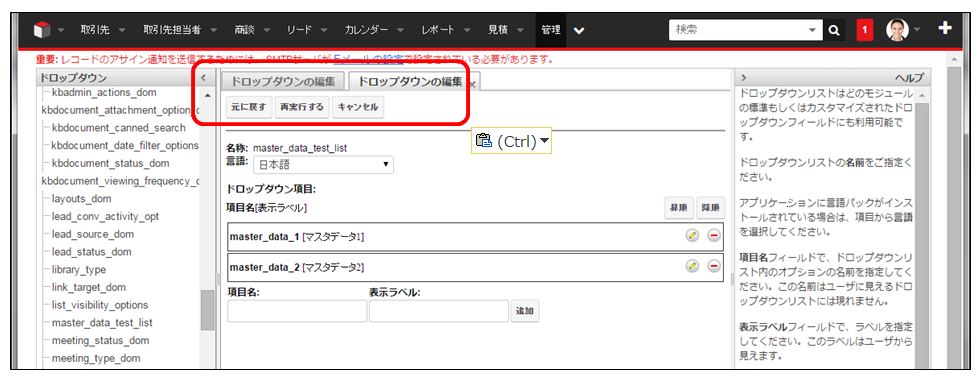980x387 pixels.
Task: Click the page vertical scrollbar
Action: pyautogui.click(x=954, y=213)
